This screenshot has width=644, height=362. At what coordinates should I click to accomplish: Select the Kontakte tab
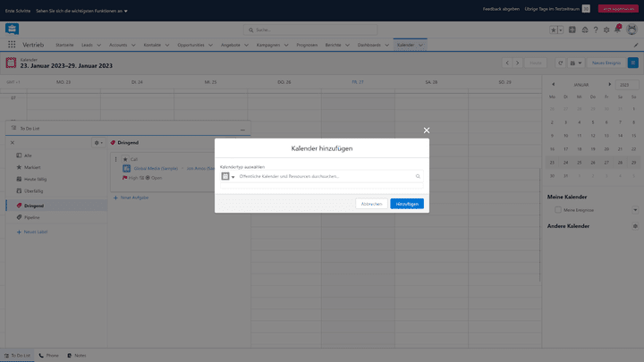152,45
